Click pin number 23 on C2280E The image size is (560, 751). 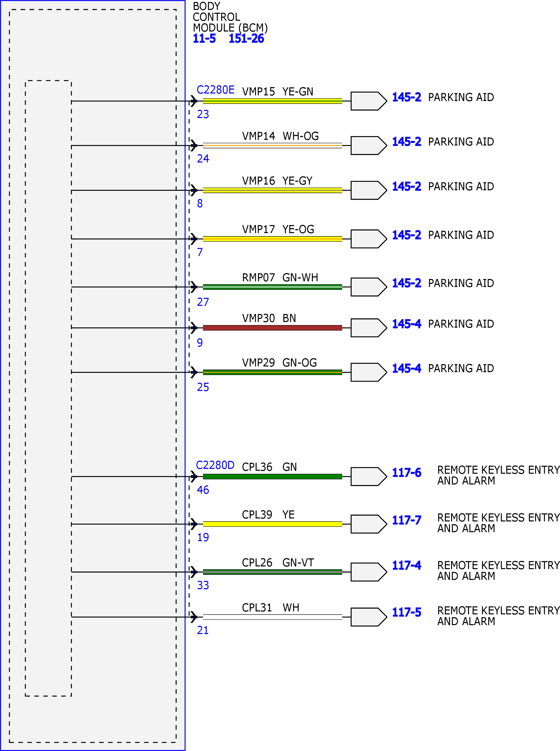203,114
